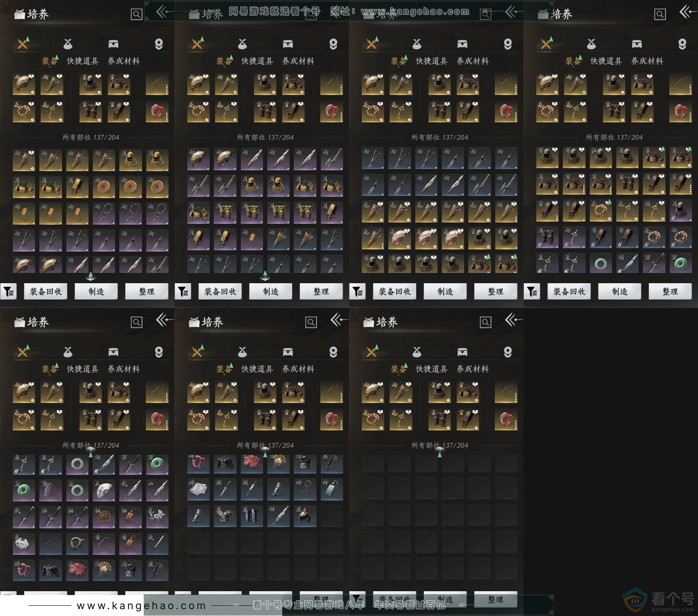Screen dimensions: 698x616
Task: Click the equipped pink ring slot in bottom-right panel
Action: coord(506,420)
